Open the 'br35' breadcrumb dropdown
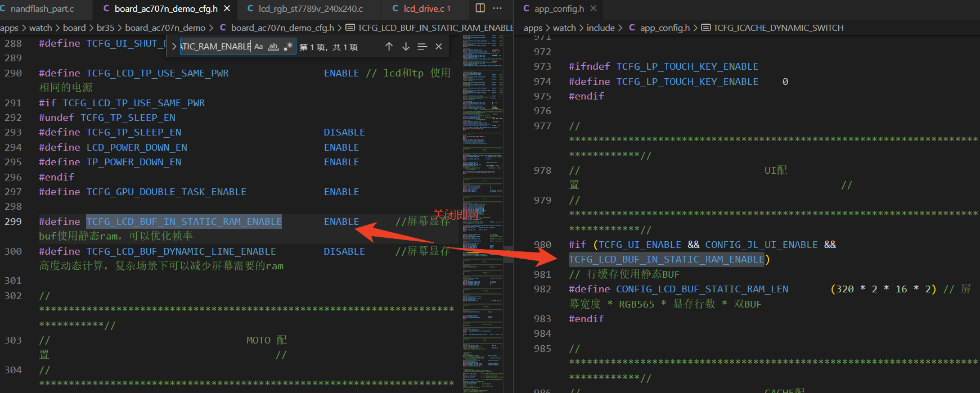Image resolution: width=980 pixels, height=393 pixels. [105, 28]
